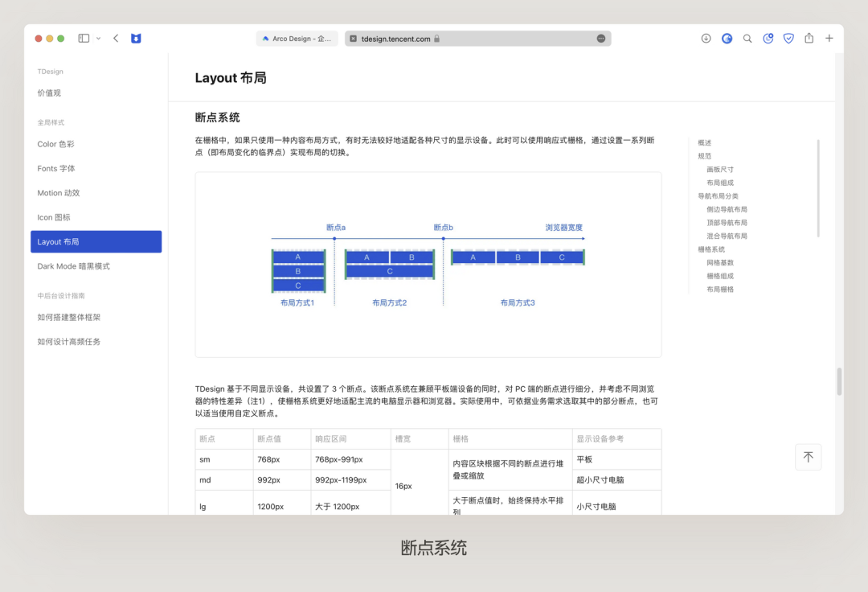Viewport: 868px width, 592px height.
Task: Select the Layout 布局 sidebar item
Action: [96, 241]
